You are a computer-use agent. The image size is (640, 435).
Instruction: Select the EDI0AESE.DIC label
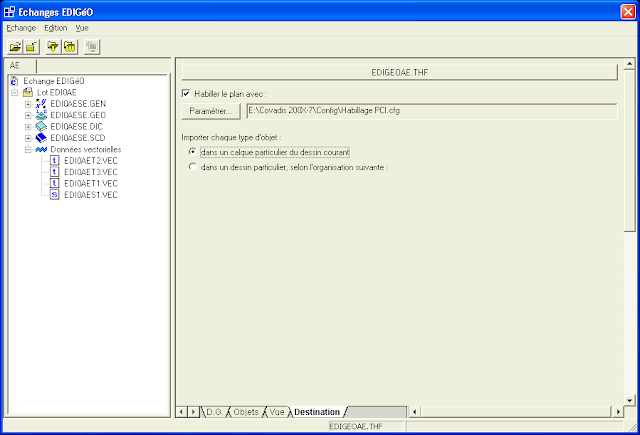click(76, 127)
